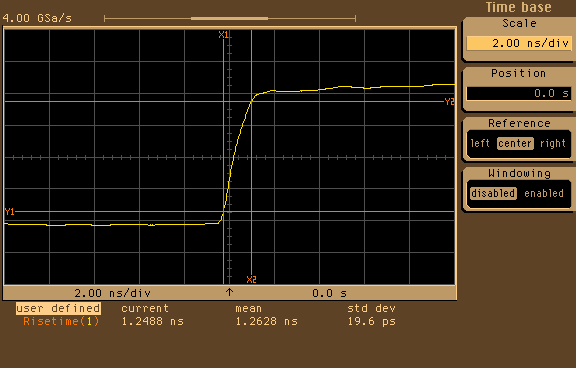
Task: Click the 0.0 s delay status readout
Action: coord(330,293)
